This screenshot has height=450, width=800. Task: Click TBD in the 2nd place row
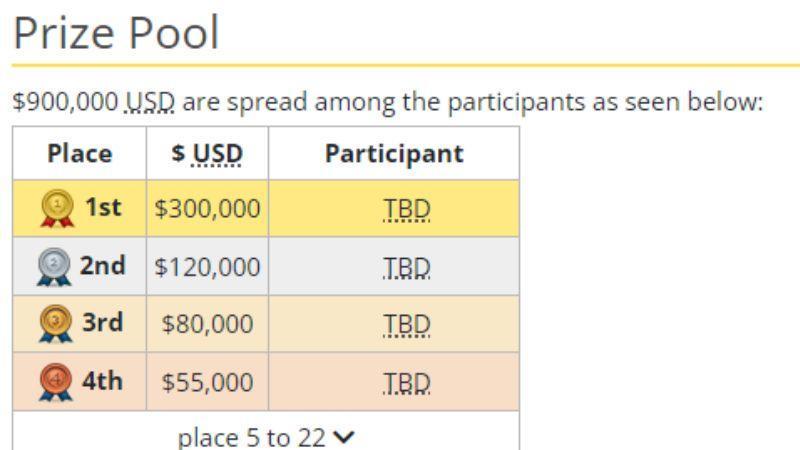click(x=407, y=267)
